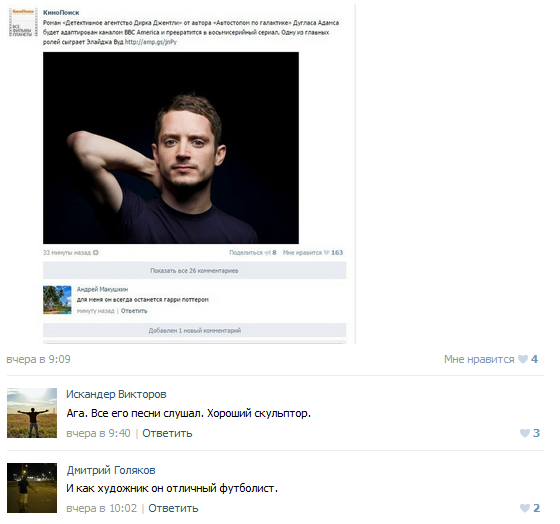Tap the heart icon beside 163

pos(326,253)
